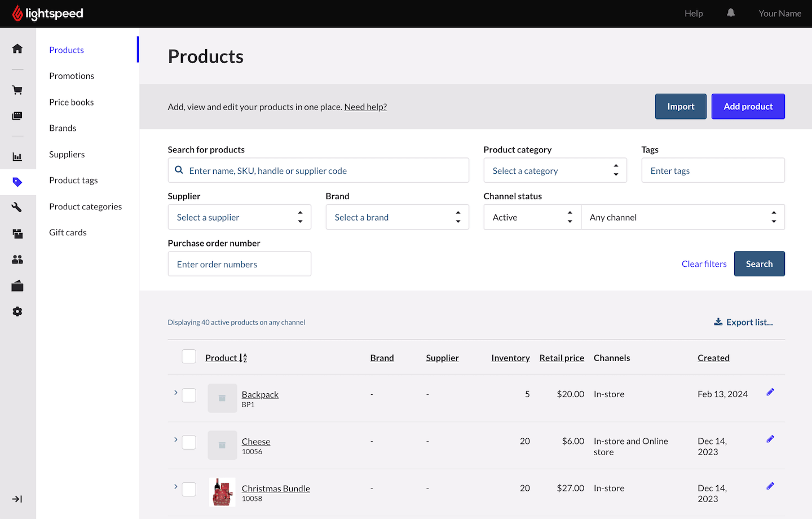Tick the select-all products checkbox in header
The height and width of the screenshot is (519, 812).
coord(189,357)
